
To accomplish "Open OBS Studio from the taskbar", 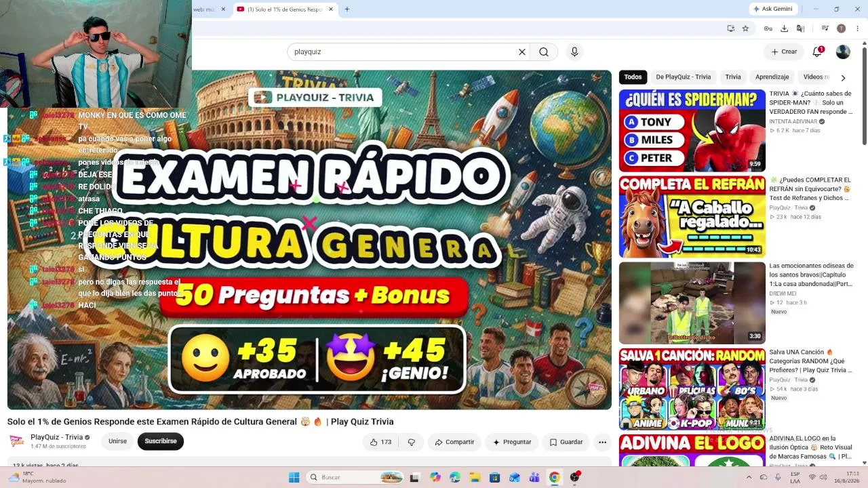I will [575, 477].
